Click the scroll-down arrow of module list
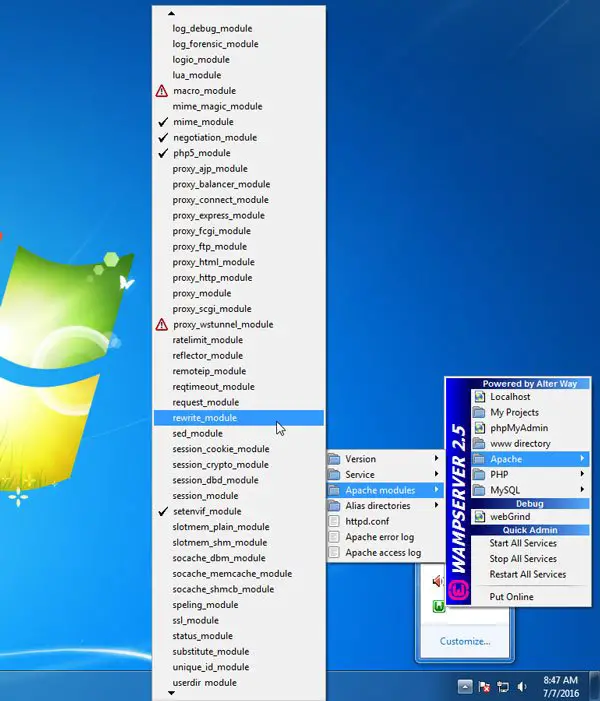 point(171,693)
